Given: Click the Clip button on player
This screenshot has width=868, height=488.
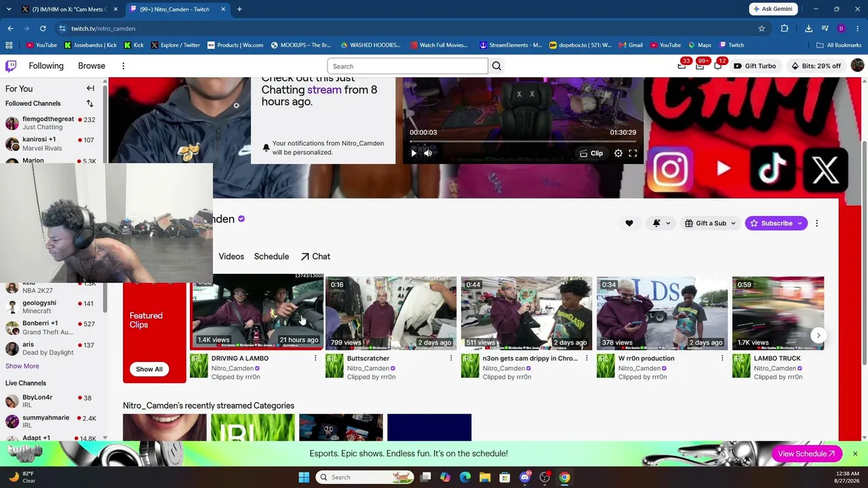Looking at the screenshot, I should coord(591,154).
